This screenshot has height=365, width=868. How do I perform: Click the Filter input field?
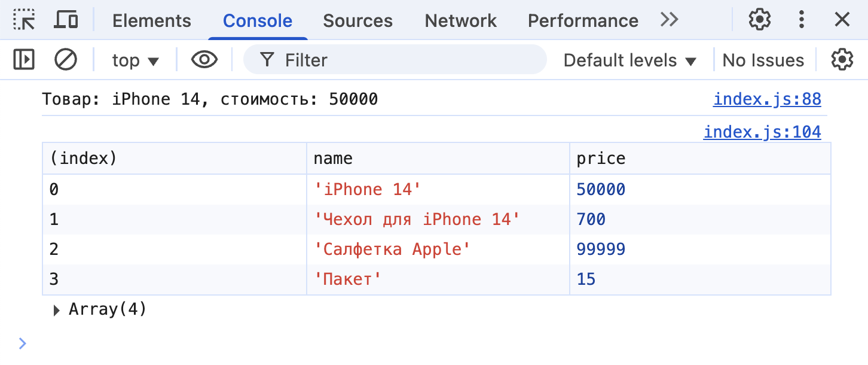coord(407,60)
